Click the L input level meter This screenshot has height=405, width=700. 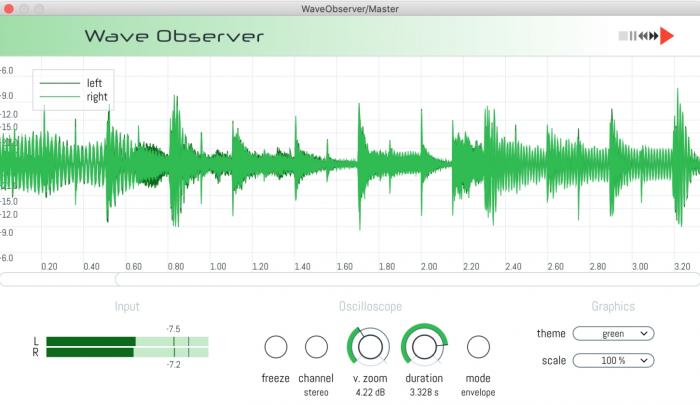coord(127,341)
